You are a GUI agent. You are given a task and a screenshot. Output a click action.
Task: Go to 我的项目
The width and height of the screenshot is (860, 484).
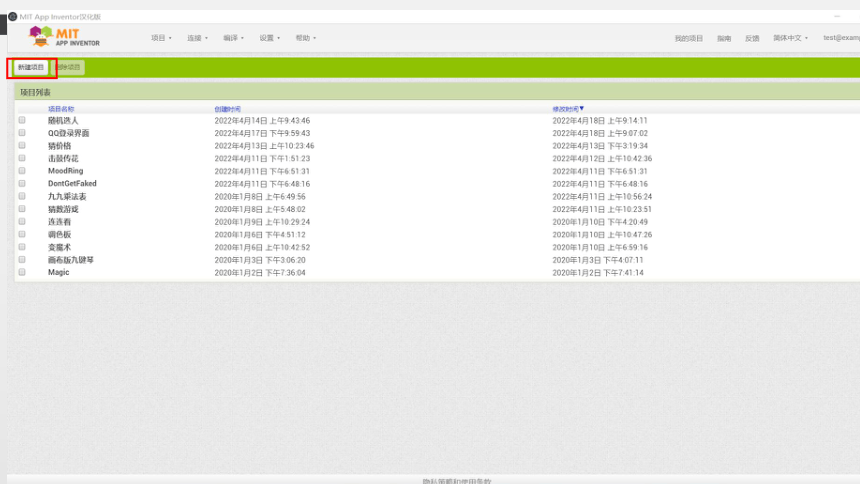click(x=689, y=38)
